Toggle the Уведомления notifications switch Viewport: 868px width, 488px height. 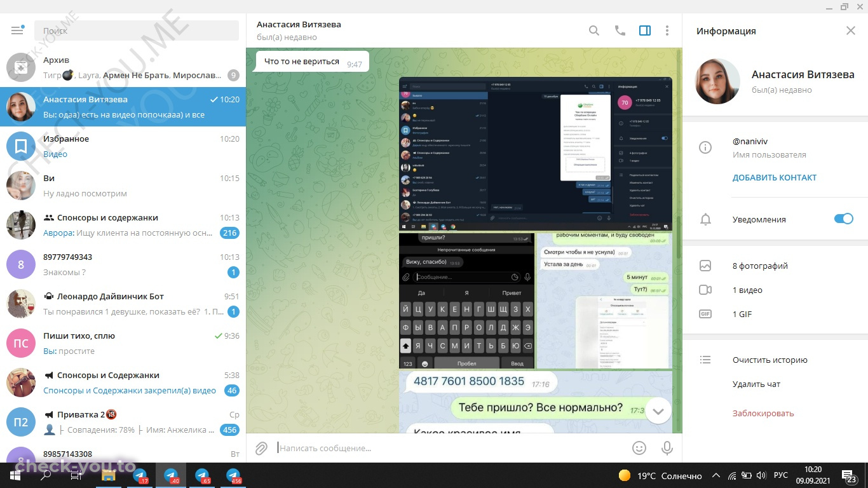pos(844,219)
